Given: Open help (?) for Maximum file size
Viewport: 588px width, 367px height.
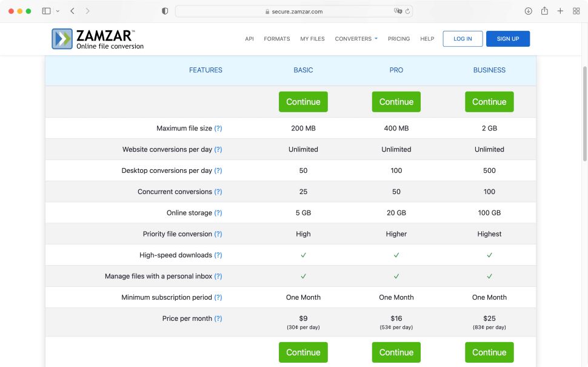Looking at the screenshot, I should [218, 129].
